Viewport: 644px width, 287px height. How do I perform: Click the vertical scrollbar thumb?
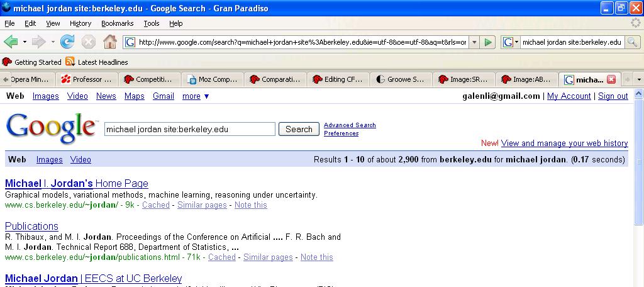pyautogui.click(x=639, y=162)
